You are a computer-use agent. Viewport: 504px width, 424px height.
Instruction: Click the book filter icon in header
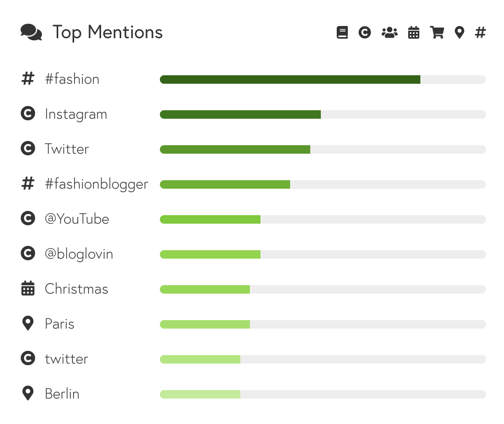pos(342,32)
